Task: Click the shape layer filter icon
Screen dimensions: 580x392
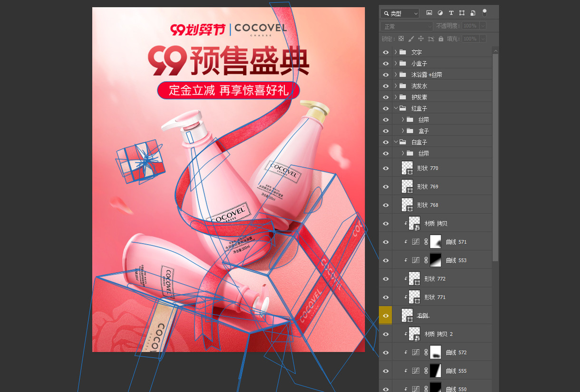Action: pyautogui.click(x=462, y=13)
